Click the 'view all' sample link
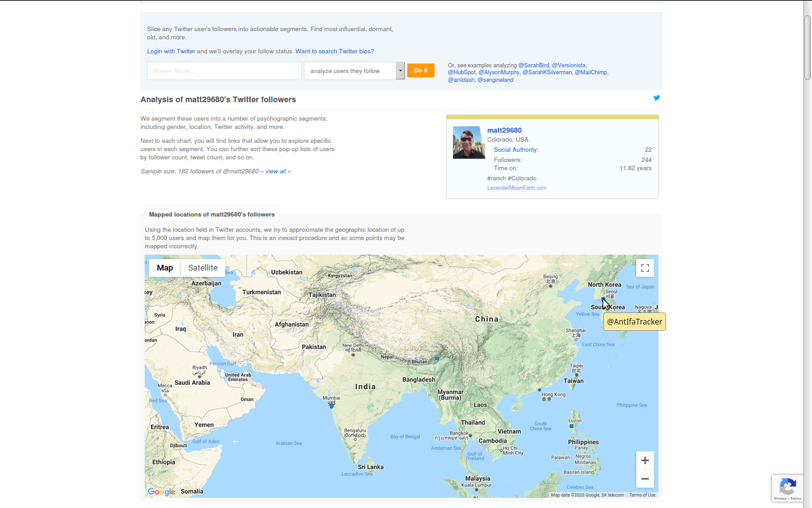This screenshot has width=812, height=508. [x=275, y=171]
